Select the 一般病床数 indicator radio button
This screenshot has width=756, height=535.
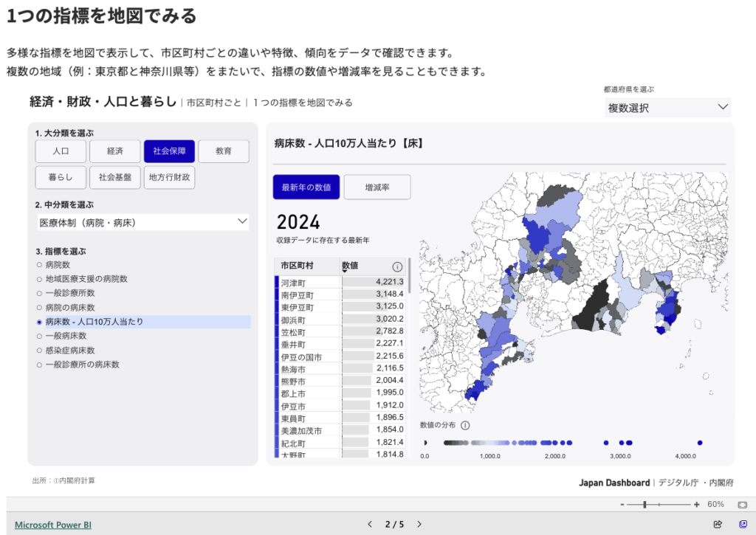point(40,336)
